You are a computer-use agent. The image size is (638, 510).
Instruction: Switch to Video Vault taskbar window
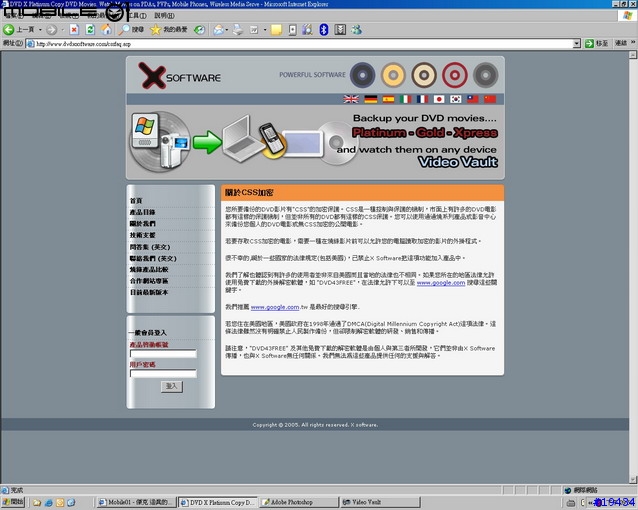[380, 502]
